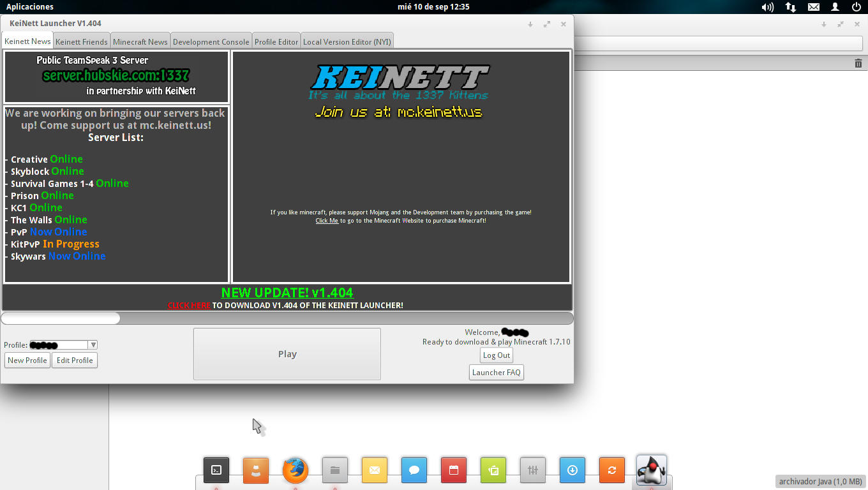This screenshot has width=868, height=490.
Task: Click the KeiNett logo banner
Action: pos(400,77)
